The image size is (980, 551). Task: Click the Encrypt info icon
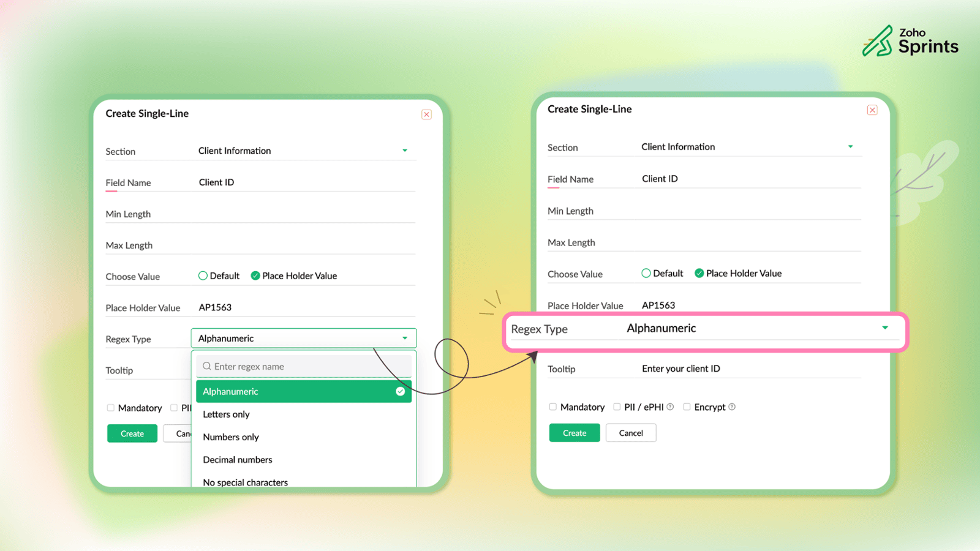(732, 407)
